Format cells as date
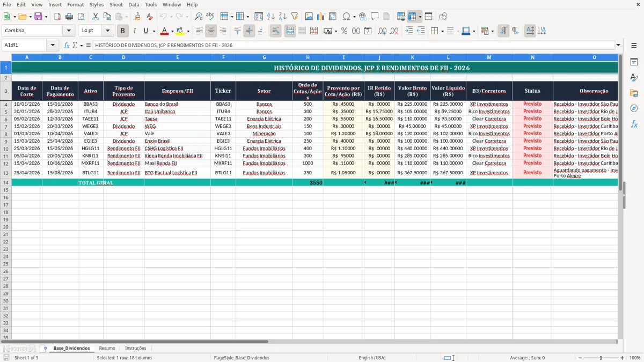644x362 pixels. (368, 31)
